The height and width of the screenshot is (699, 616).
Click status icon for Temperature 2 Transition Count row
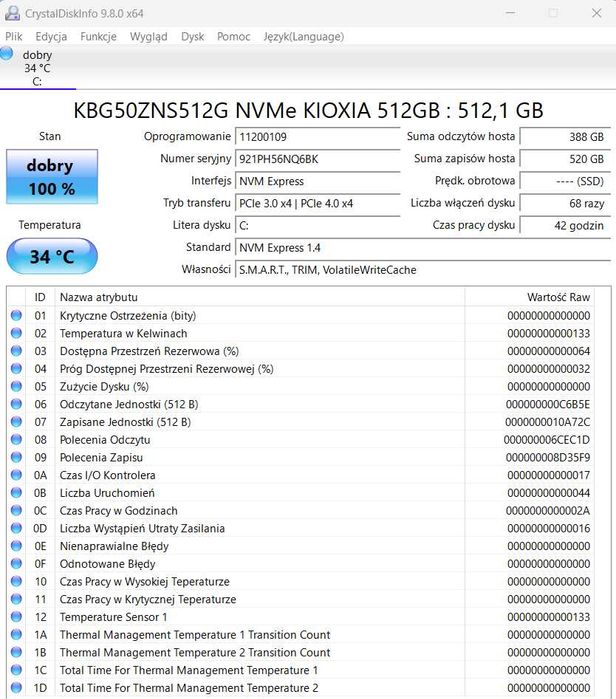(x=16, y=652)
